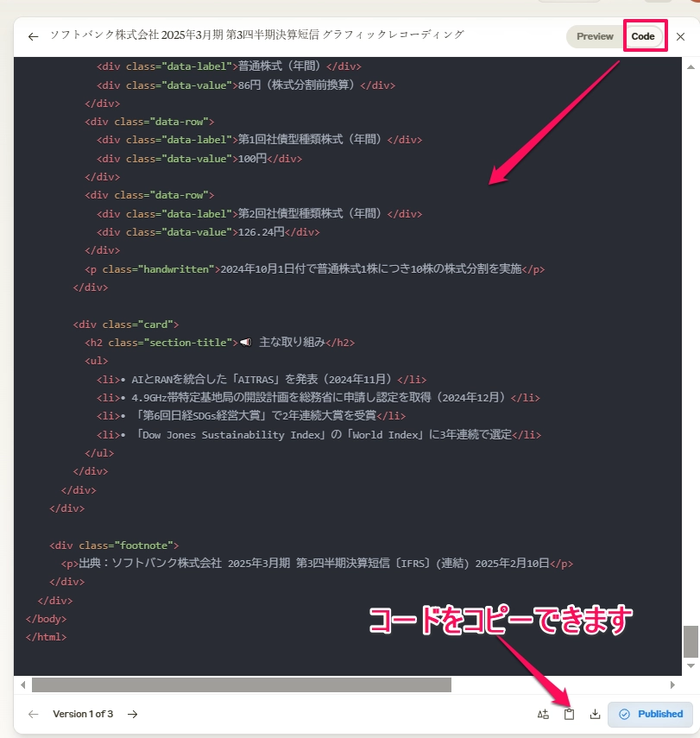Click the section-title line 主な取り組み

click(219, 343)
